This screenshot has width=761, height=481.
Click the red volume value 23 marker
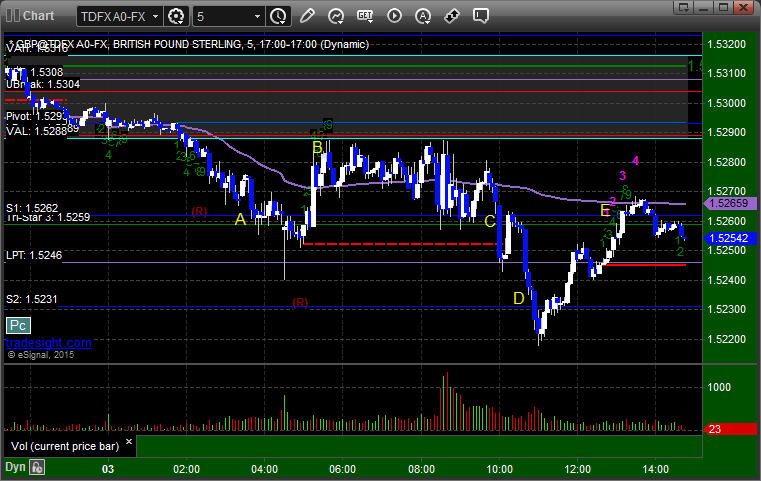point(730,429)
